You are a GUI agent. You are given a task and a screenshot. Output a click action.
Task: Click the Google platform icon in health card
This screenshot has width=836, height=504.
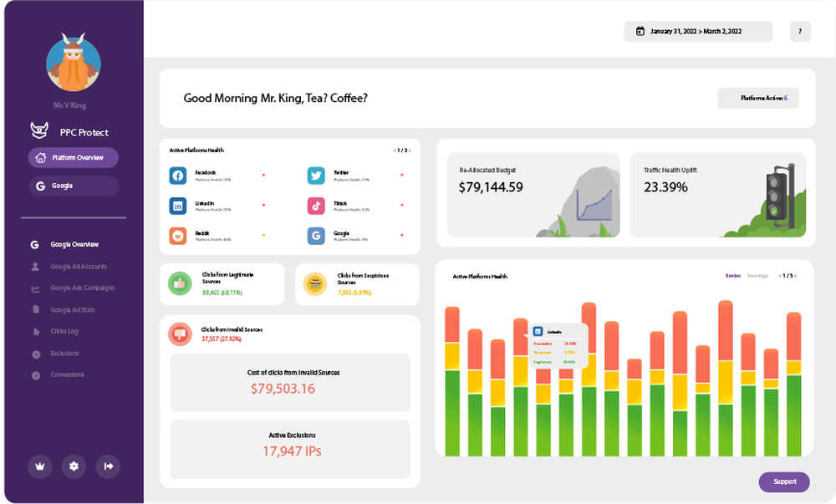316,236
